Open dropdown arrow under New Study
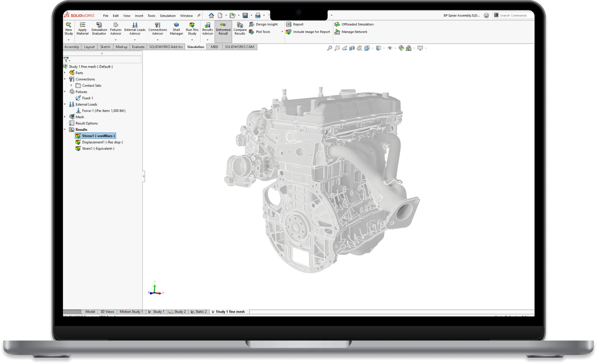 coord(69,40)
